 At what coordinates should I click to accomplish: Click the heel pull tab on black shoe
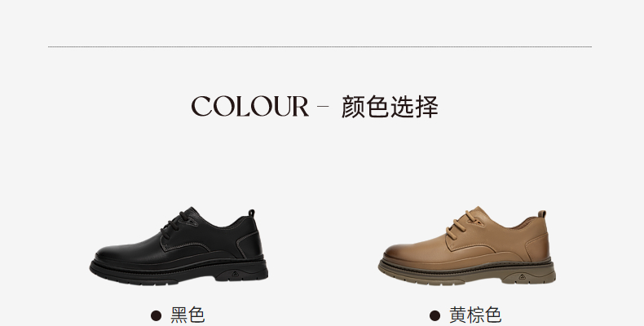pyautogui.click(x=251, y=213)
